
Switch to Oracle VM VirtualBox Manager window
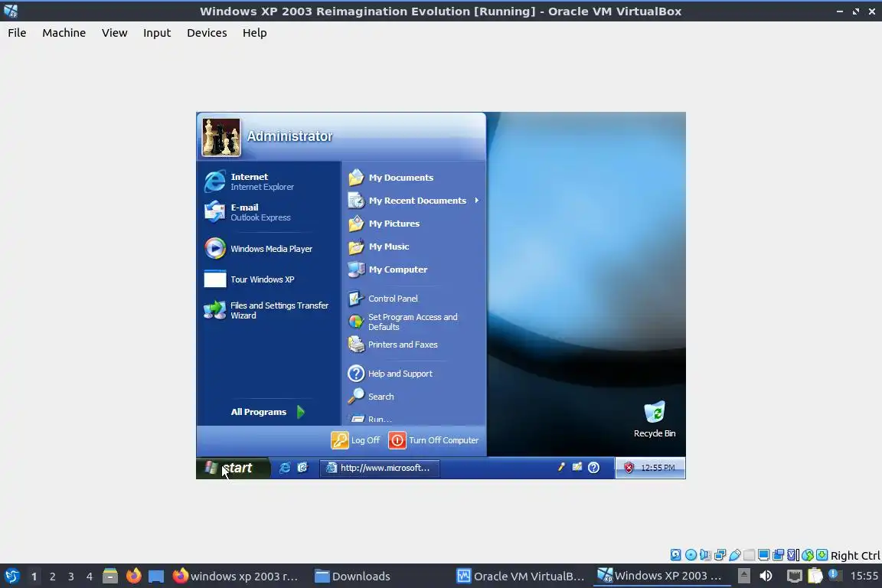pos(521,577)
